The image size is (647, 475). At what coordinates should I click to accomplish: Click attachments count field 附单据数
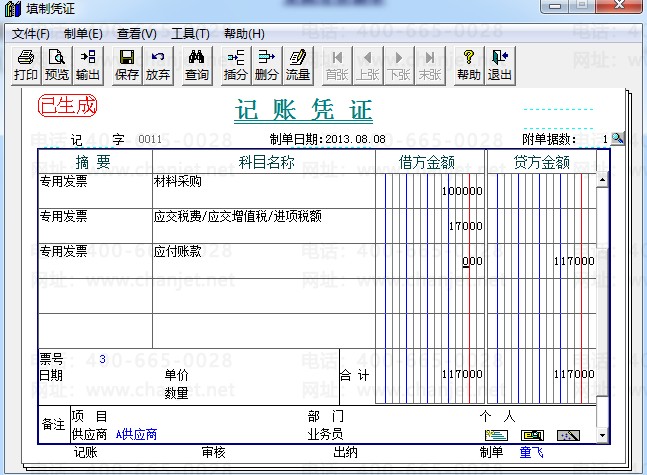pos(592,139)
